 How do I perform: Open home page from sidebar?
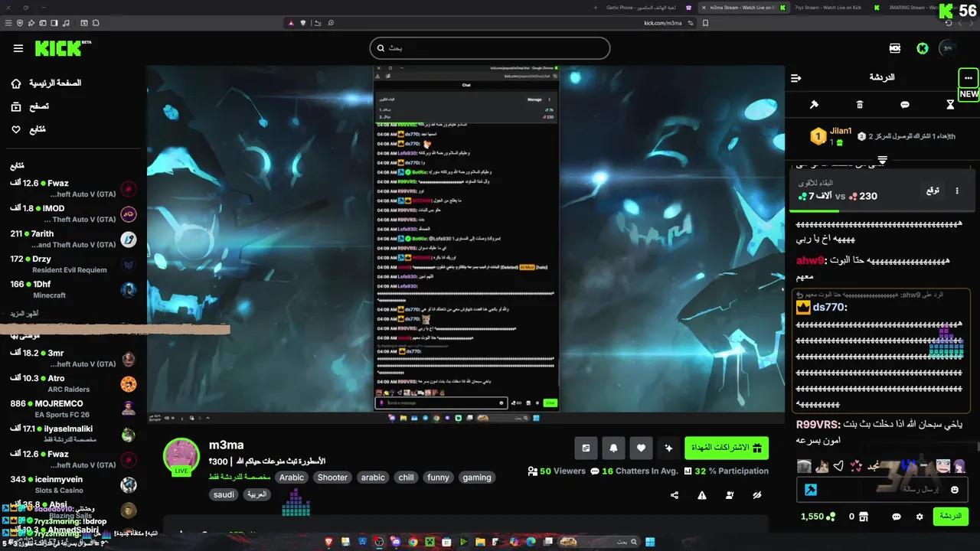pyautogui.click(x=46, y=83)
